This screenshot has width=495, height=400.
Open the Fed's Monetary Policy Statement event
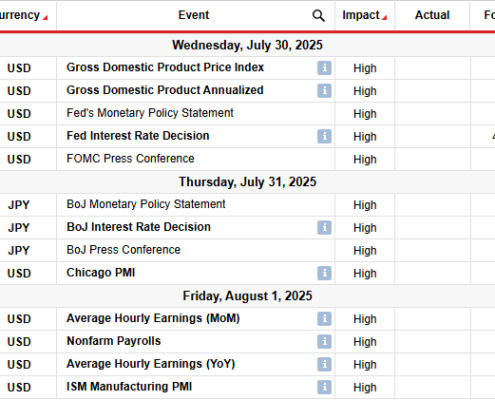tap(150, 113)
